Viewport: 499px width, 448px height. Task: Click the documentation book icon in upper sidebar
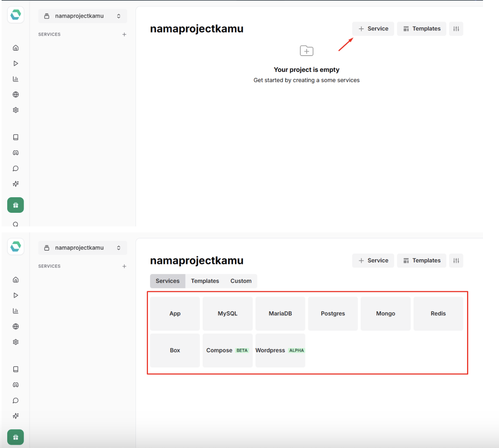[x=16, y=137]
